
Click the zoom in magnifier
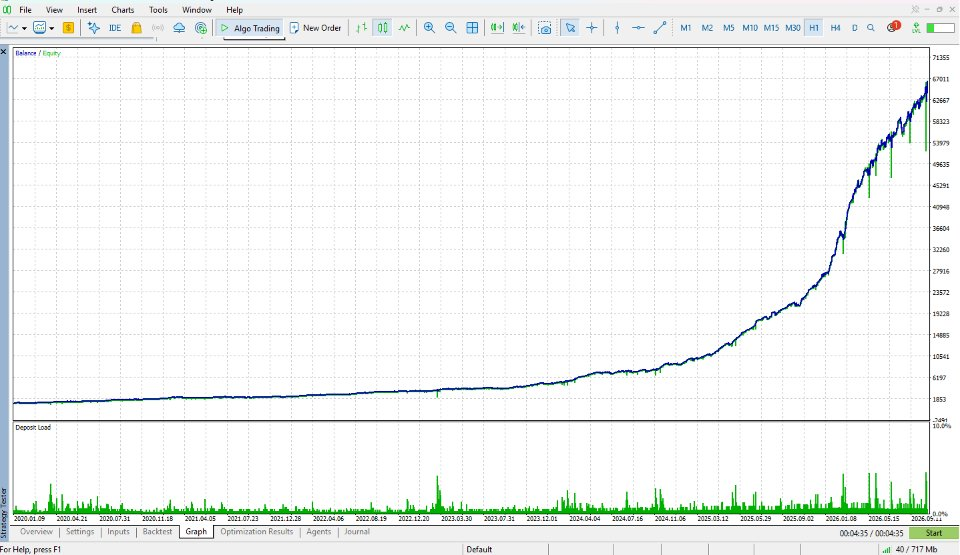coord(429,28)
